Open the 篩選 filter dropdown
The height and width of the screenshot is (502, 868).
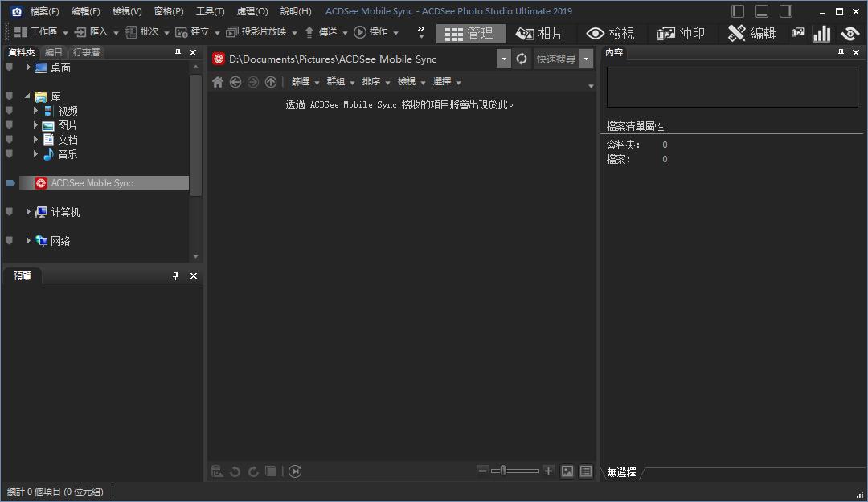[305, 82]
